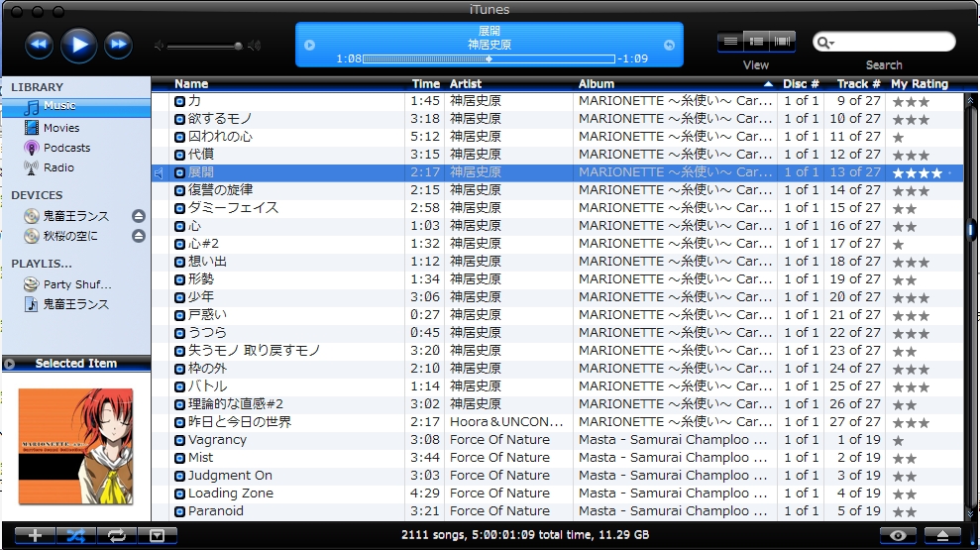The image size is (980, 550).
Task: Click the max-volume speaker icon
Action: (254, 46)
